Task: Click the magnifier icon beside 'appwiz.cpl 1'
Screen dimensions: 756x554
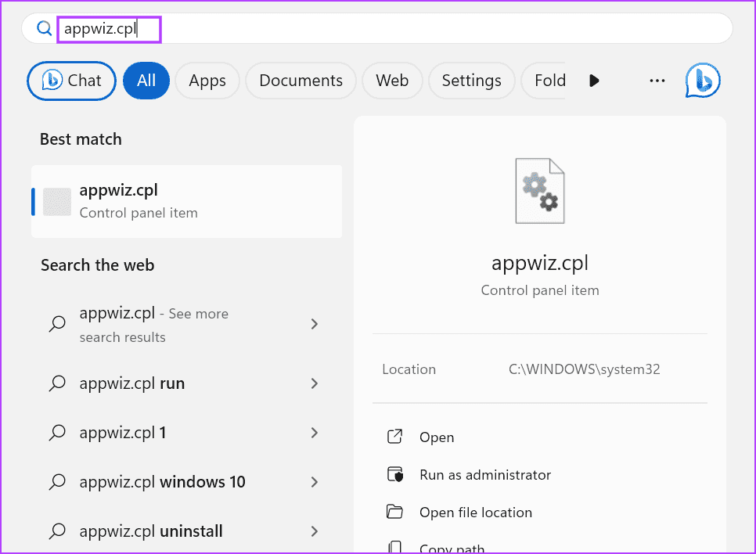Action: coord(57,433)
